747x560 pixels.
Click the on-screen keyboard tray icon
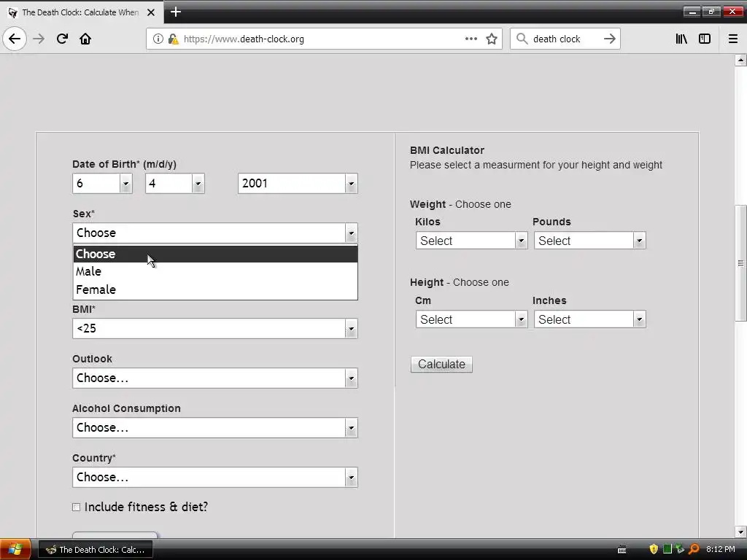pos(622,550)
